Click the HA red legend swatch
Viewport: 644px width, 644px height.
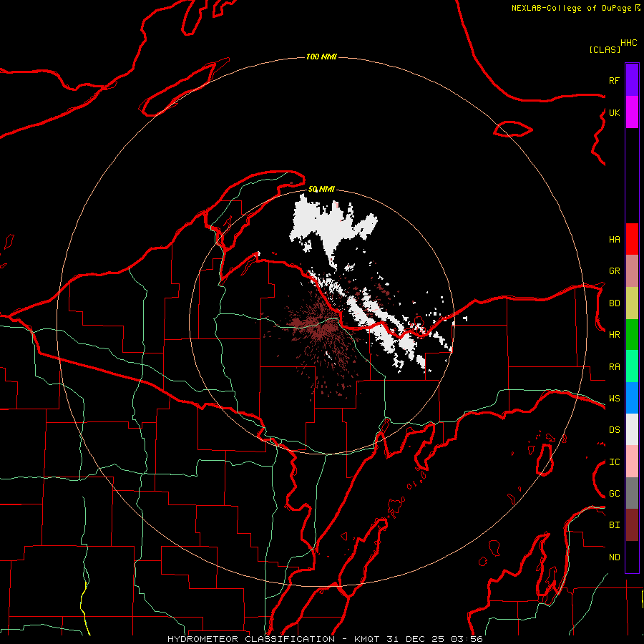tap(632, 239)
